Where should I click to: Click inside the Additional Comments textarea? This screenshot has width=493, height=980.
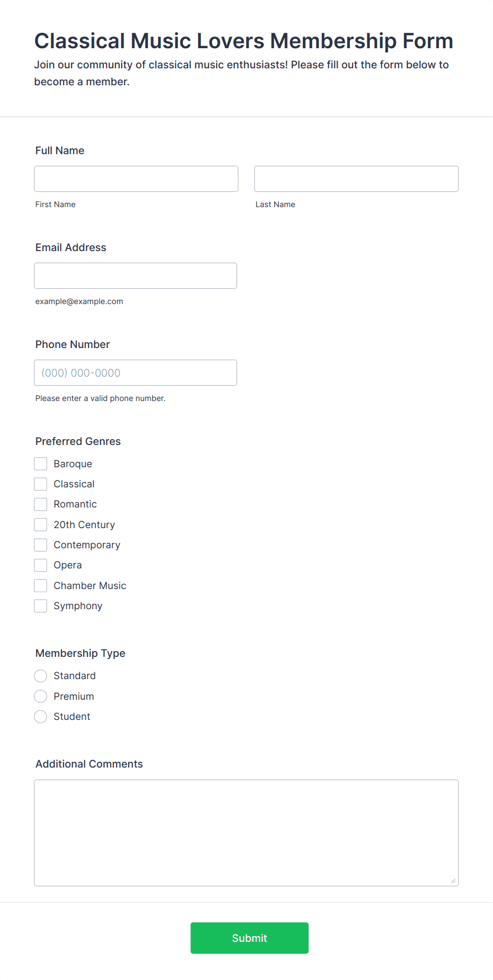point(247,833)
